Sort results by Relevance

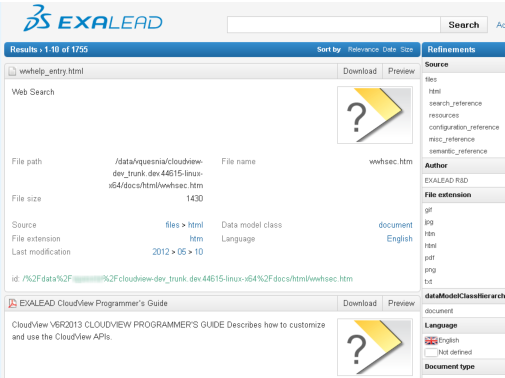(363, 50)
